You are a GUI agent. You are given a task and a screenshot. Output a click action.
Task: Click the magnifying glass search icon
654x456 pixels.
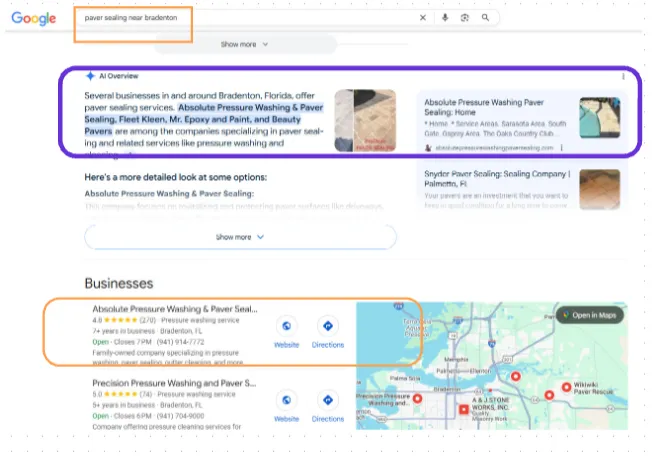point(485,18)
